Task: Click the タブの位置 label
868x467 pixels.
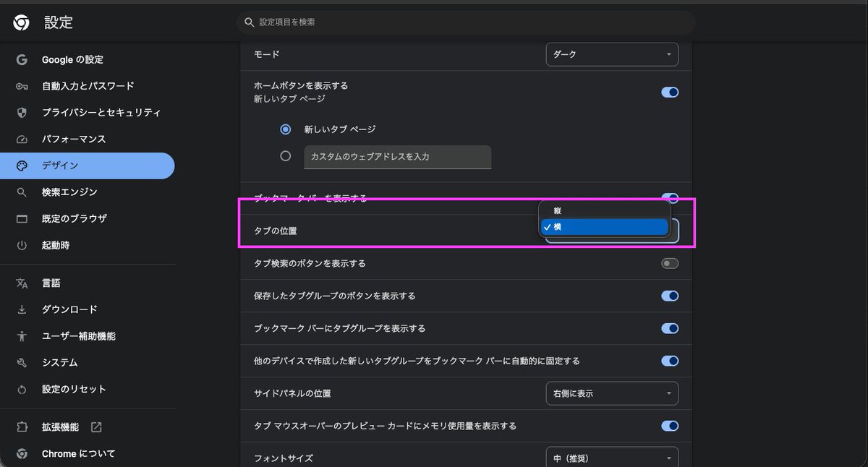Action: [276, 231]
